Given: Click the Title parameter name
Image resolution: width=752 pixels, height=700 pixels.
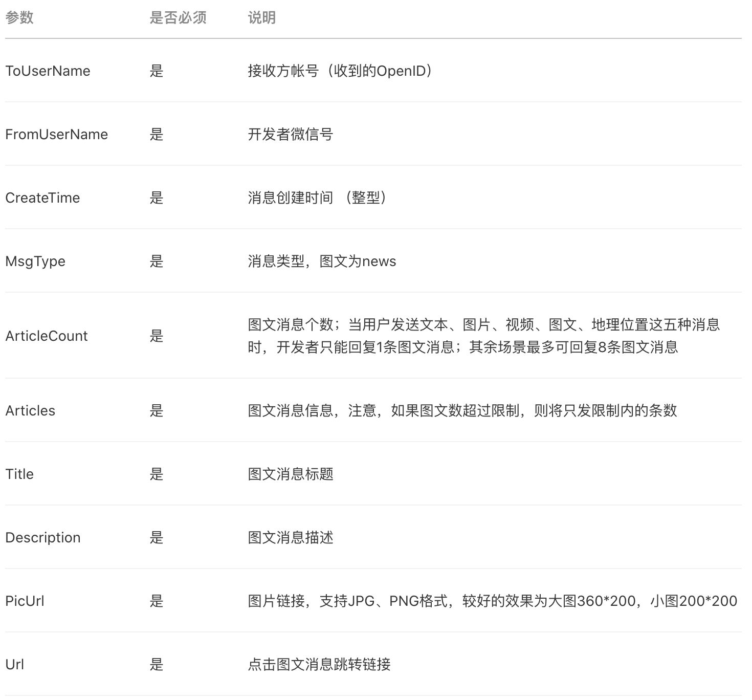Looking at the screenshot, I should (x=19, y=474).
